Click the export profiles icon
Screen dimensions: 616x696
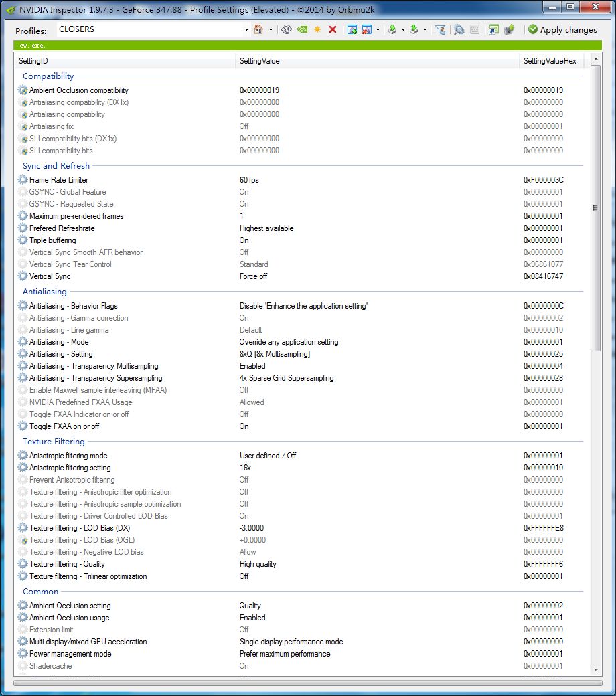(392, 29)
